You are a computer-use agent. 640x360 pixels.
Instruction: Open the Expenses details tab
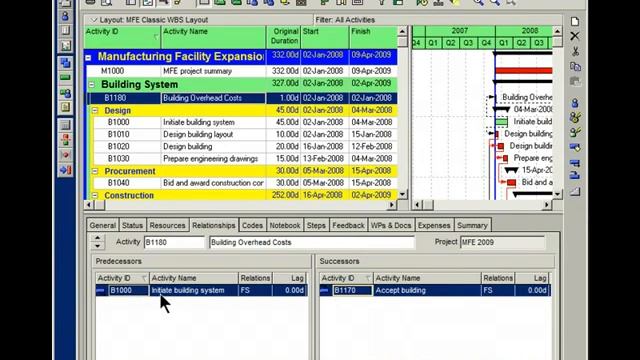(434, 225)
